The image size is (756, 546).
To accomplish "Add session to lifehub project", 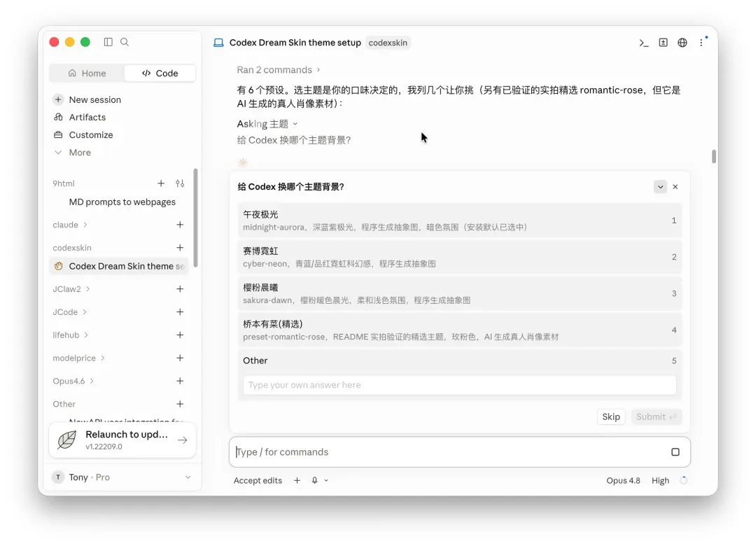I will click(x=180, y=335).
